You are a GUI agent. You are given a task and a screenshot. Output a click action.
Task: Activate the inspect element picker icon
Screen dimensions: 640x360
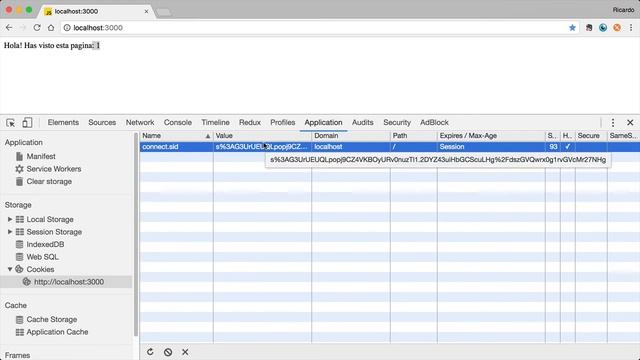tap(11, 122)
